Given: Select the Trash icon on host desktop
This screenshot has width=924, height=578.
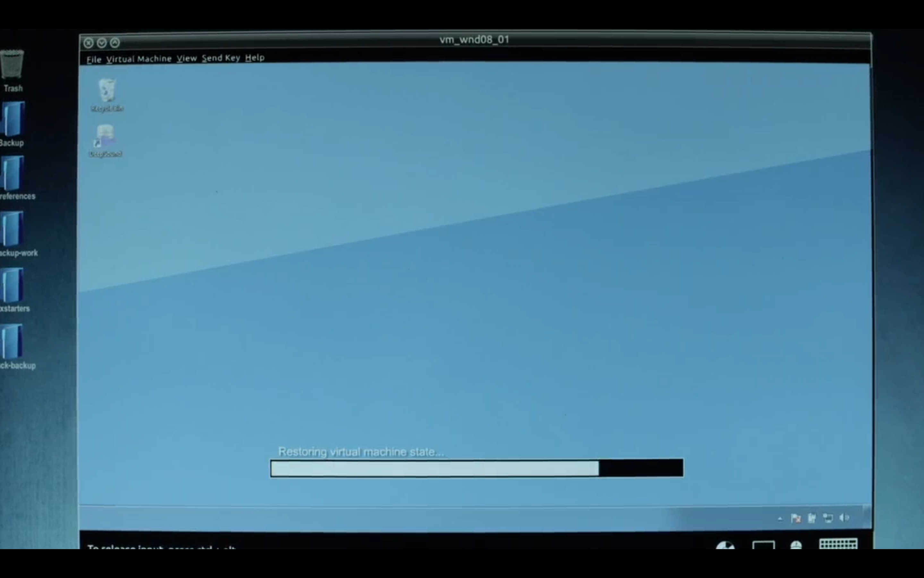Looking at the screenshot, I should coord(12,71).
